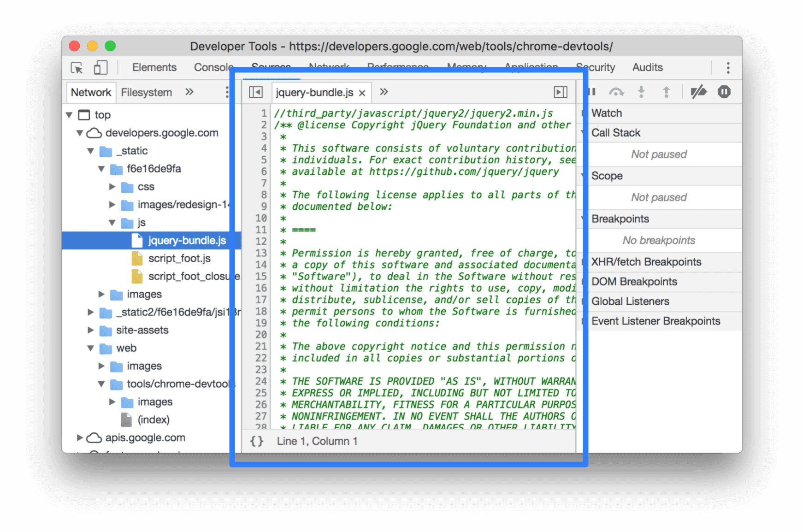
Task: Collapse the Call Stack section
Action: coord(584,133)
